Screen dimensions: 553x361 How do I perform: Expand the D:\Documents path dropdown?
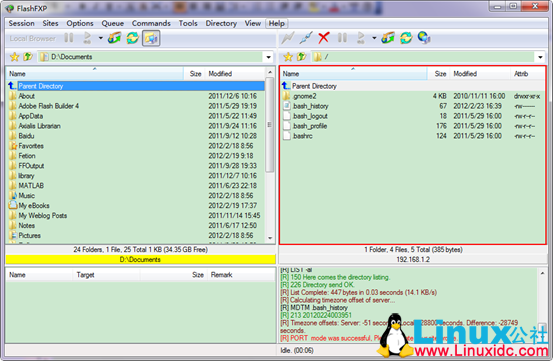(268, 57)
